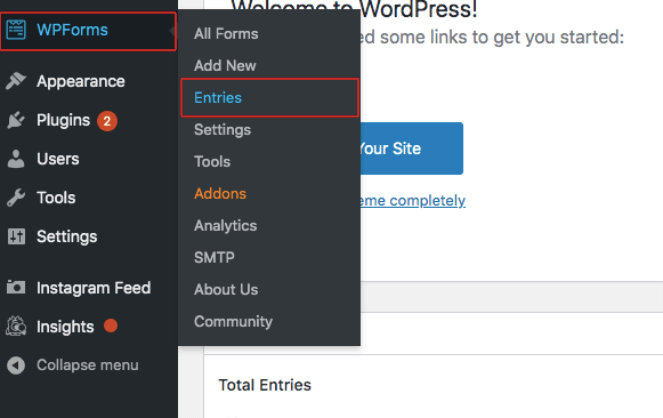Click the Users person icon
This screenshot has height=418, width=663.
pyautogui.click(x=16, y=159)
